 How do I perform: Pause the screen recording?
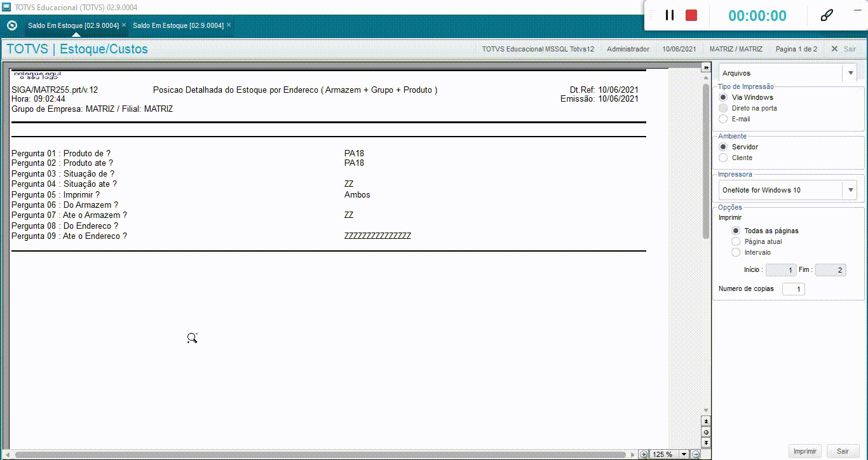[x=670, y=15]
